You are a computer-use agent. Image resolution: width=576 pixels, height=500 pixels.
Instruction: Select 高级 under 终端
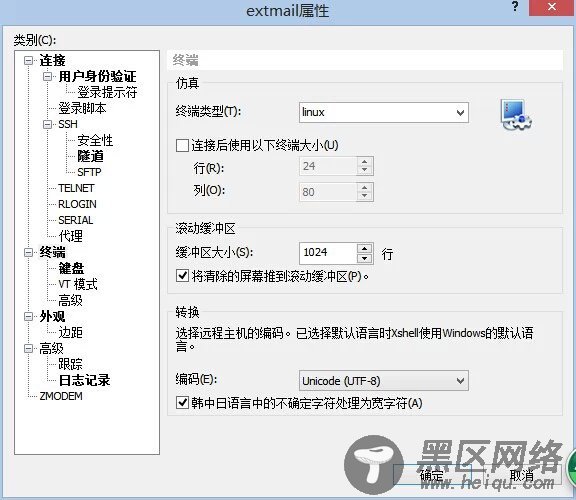click(71, 301)
